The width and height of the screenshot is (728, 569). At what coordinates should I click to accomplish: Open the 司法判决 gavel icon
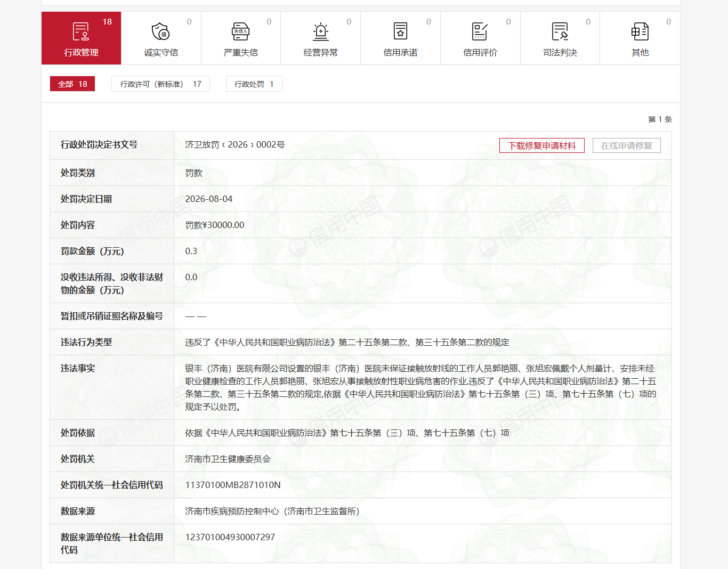(560, 31)
